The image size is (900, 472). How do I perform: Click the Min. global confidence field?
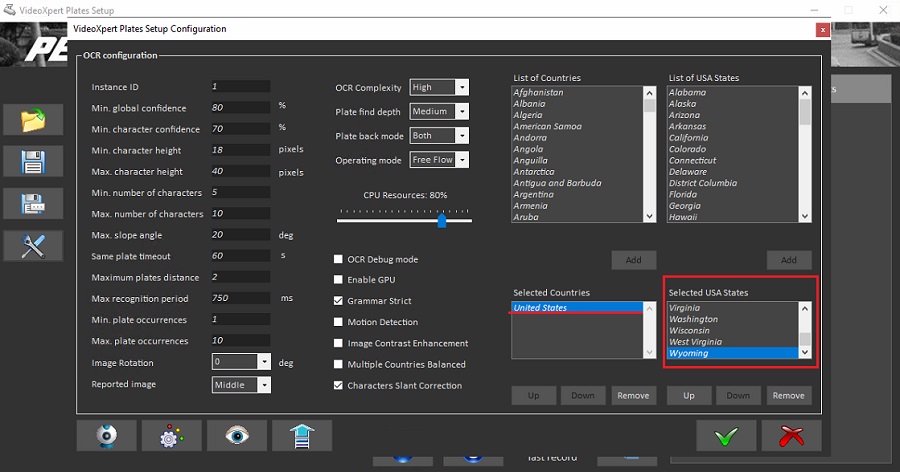point(240,107)
